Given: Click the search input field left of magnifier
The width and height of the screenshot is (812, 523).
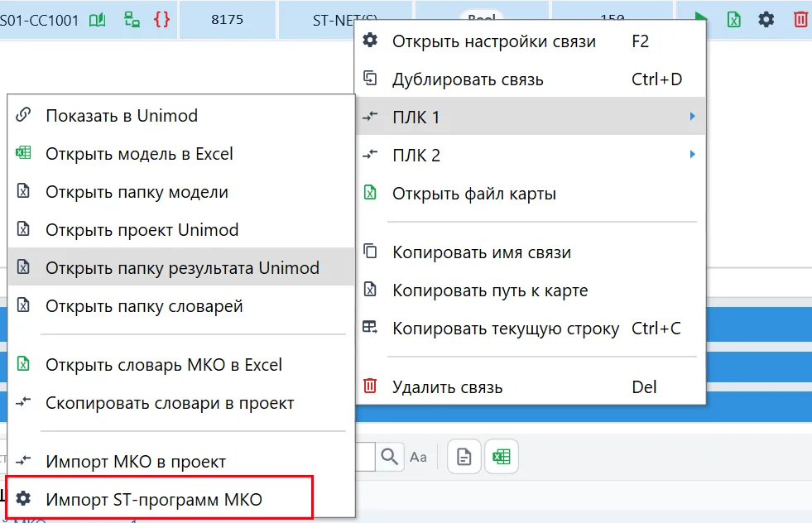Looking at the screenshot, I should (364, 457).
